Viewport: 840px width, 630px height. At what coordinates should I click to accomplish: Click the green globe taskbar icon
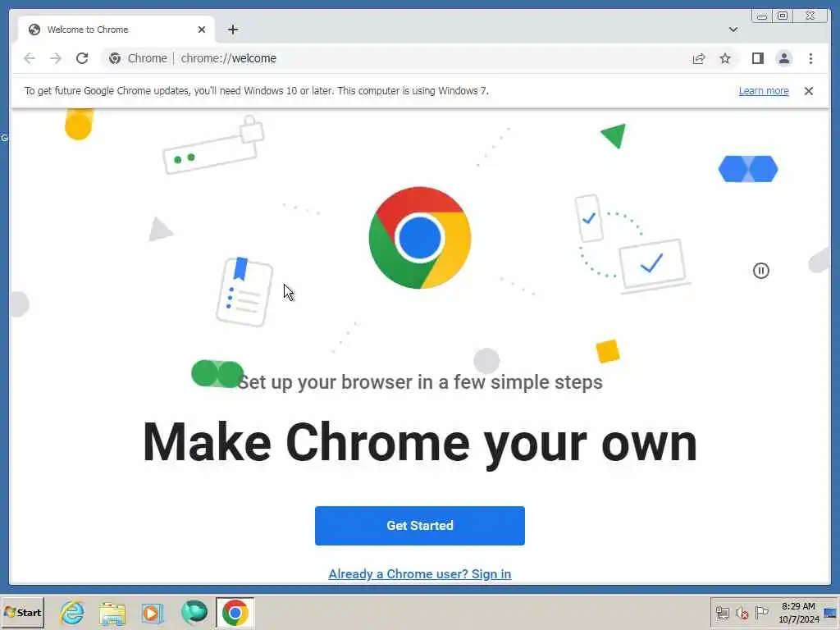(194, 612)
